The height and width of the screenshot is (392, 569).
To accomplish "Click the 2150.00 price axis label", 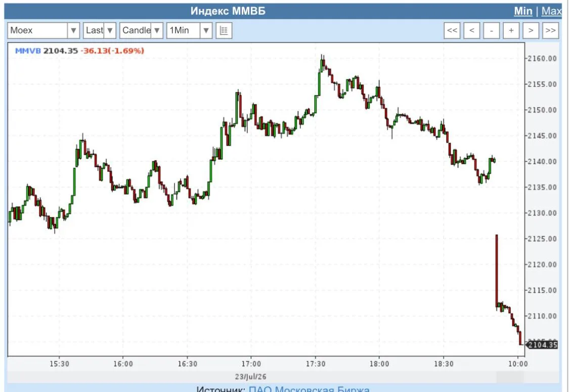I will click(542, 110).
